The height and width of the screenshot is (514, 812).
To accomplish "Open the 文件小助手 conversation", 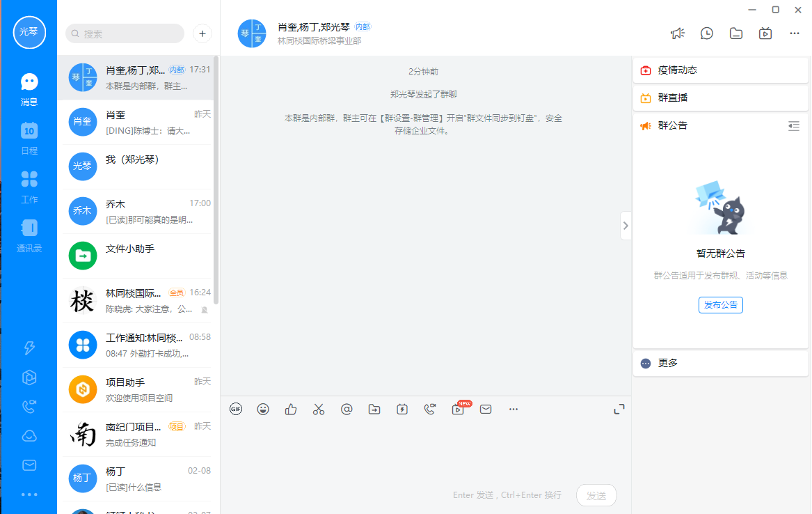I will tap(137, 256).
